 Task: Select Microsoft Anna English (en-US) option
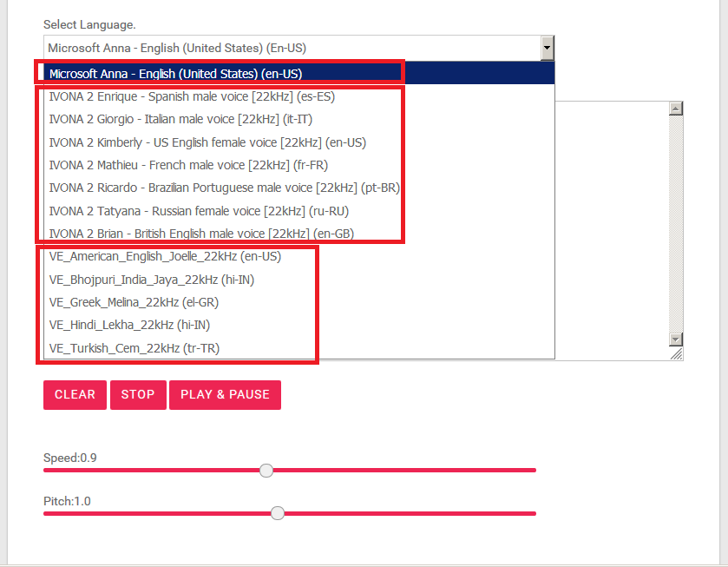click(x=299, y=74)
